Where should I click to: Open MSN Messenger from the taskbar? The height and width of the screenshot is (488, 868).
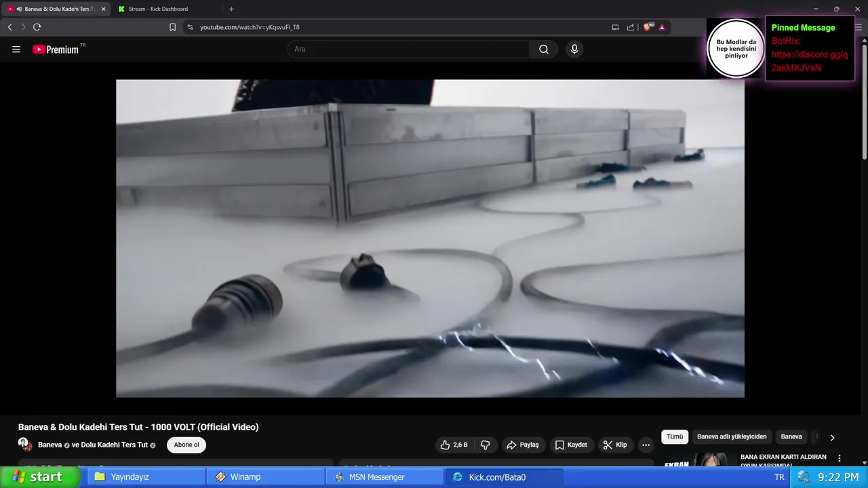point(384,477)
